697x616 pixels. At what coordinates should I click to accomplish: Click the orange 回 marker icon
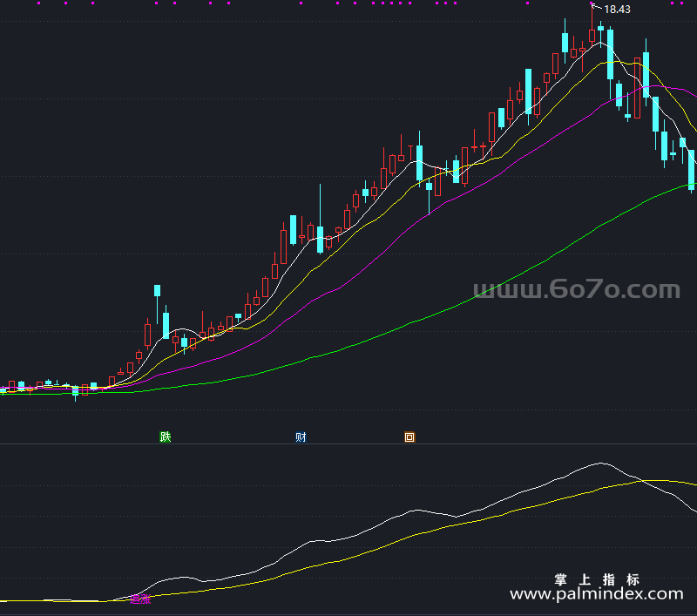(x=409, y=437)
